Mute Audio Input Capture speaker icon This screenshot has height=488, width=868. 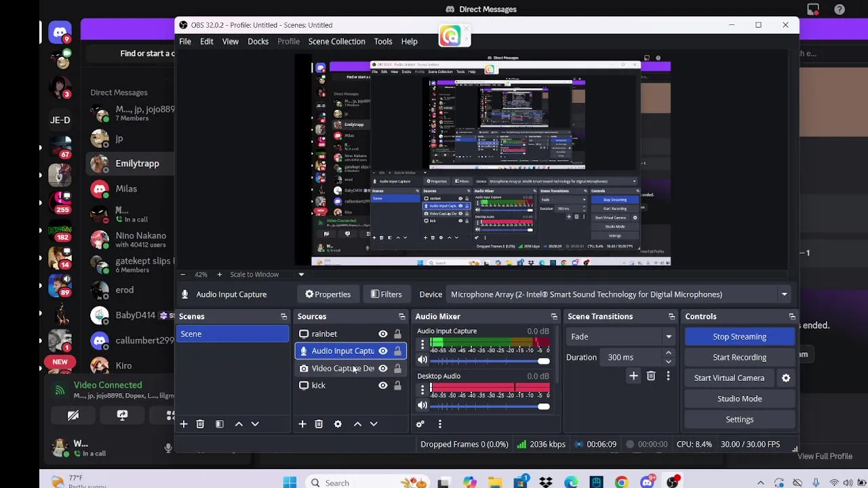tap(422, 361)
